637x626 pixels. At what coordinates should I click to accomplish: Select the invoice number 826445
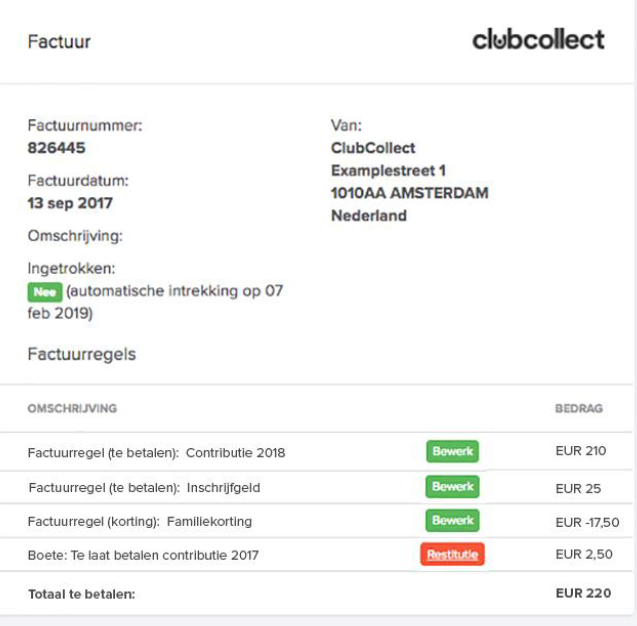pos(56,148)
